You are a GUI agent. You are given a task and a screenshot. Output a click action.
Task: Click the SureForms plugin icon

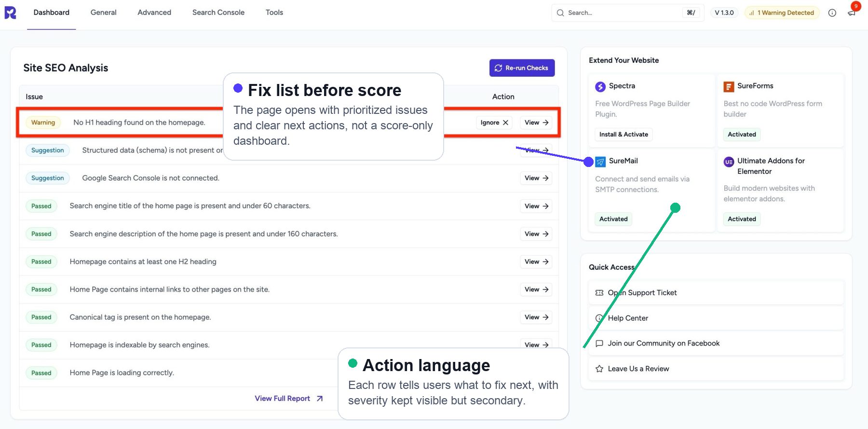pyautogui.click(x=729, y=87)
